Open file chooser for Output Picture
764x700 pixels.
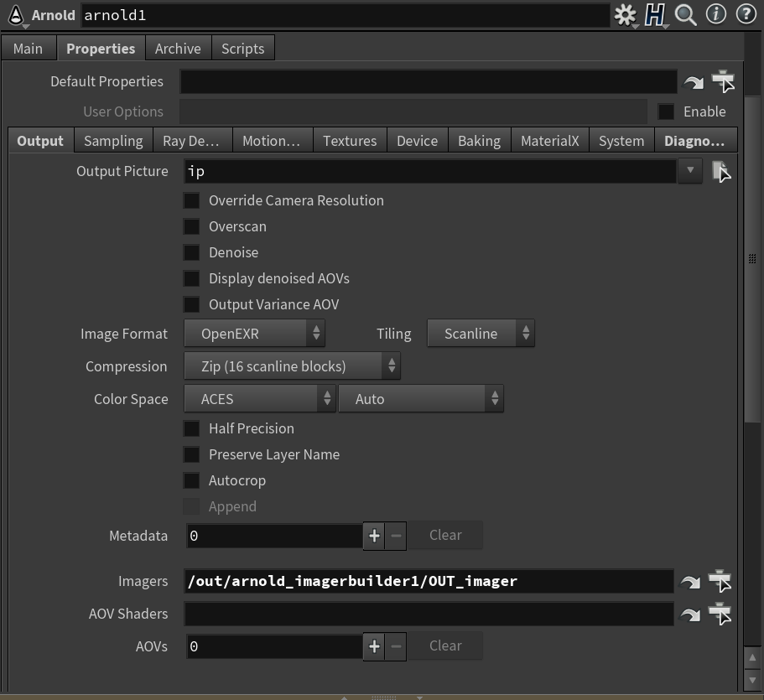721,172
